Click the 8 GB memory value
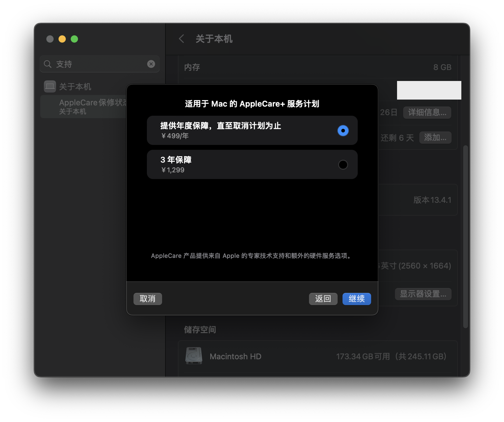The width and height of the screenshot is (504, 422). point(442,67)
